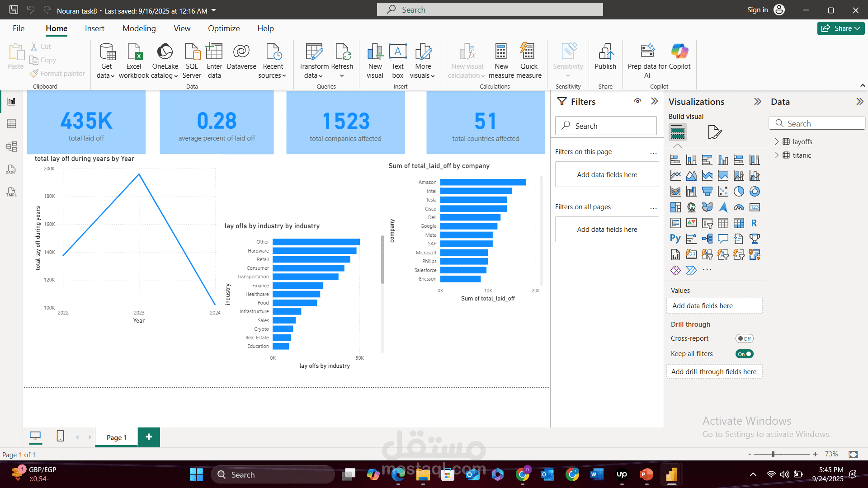
Task: Open Model view in left sidebar
Action: pos(11,146)
